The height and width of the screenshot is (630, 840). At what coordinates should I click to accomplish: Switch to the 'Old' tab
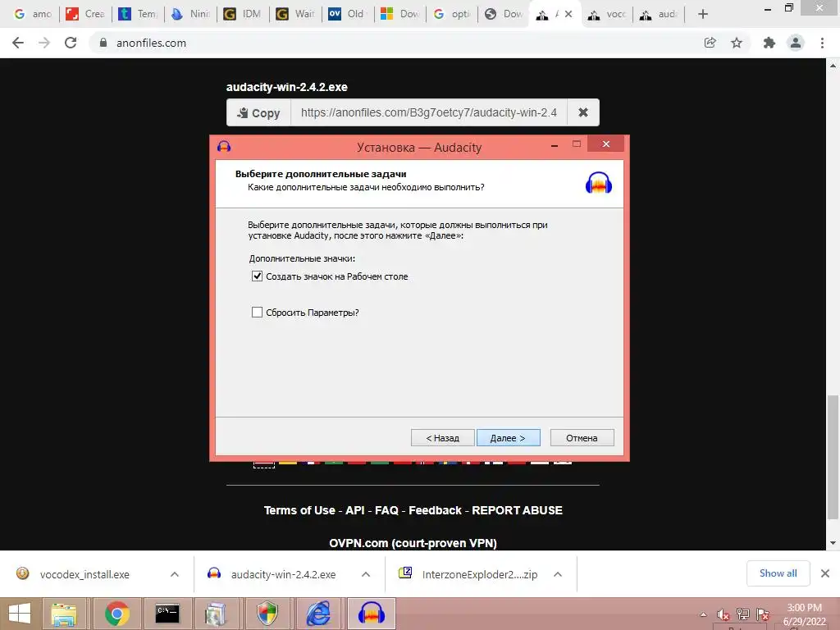pos(347,14)
